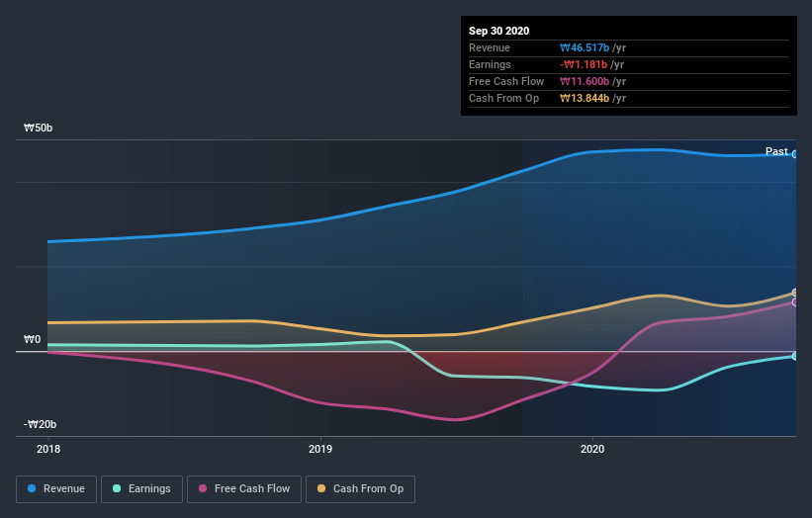Toggle the Earnings legend button
Screen dimensions: 812x518
click(x=141, y=489)
